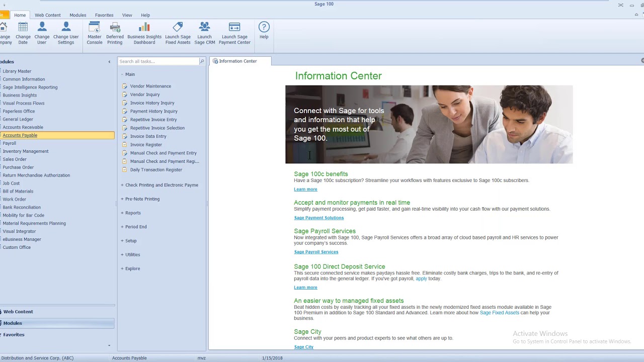Click the Search all tasks field
This screenshot has width=644, height=362.
(158, 61)
